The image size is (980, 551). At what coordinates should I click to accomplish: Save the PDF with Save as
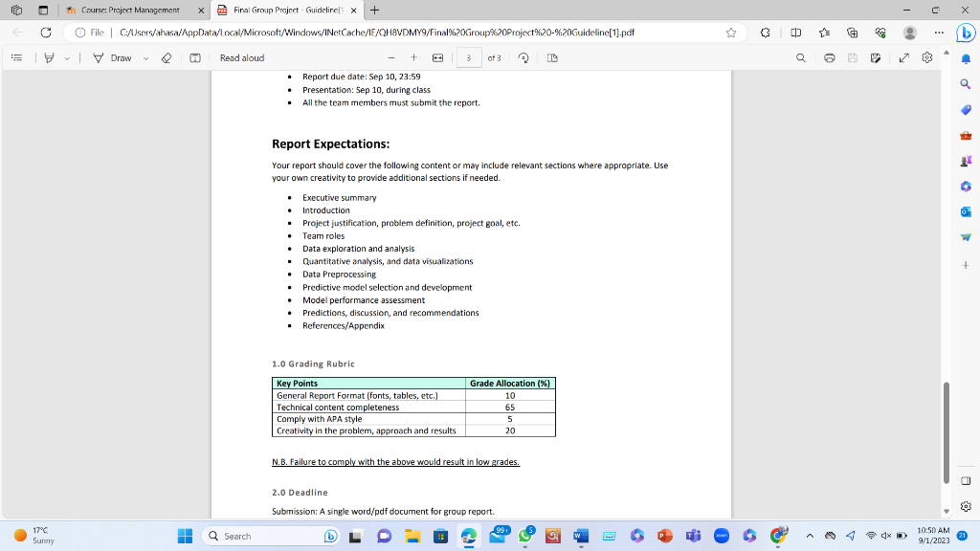tap(875, 57)
